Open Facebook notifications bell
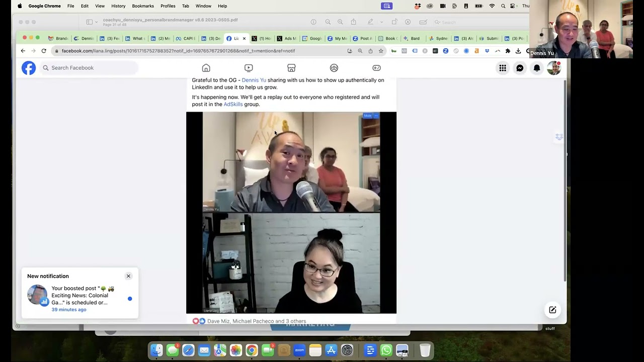Screen dimensions: 644x362 pyautogui.click(x=537, y=68)
